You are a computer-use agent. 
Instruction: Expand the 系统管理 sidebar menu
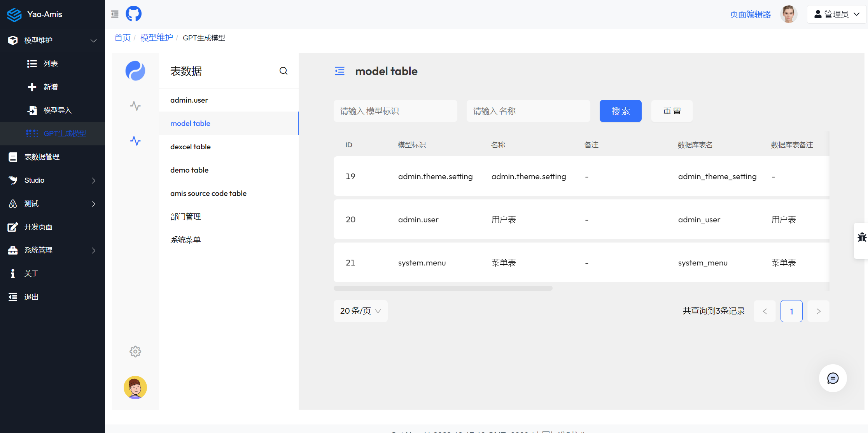(52, 250)
